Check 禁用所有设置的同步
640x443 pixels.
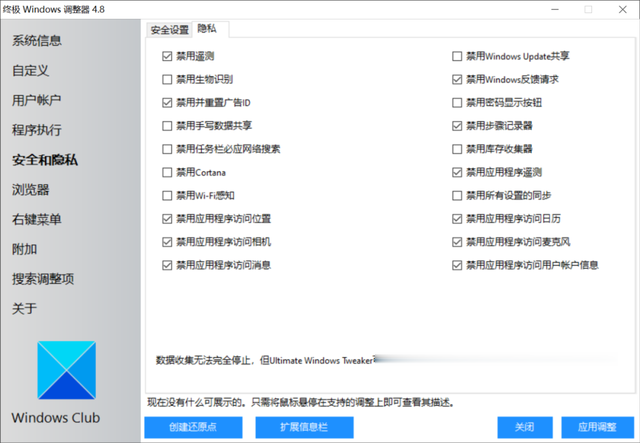[x=457, y=196]
